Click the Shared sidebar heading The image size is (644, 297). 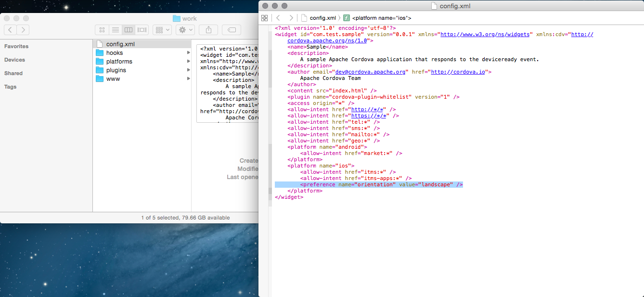click(13, 73)
